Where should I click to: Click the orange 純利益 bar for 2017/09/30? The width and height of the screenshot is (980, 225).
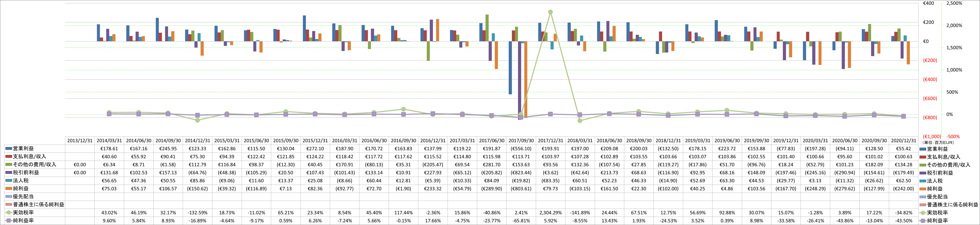point(526,79)
